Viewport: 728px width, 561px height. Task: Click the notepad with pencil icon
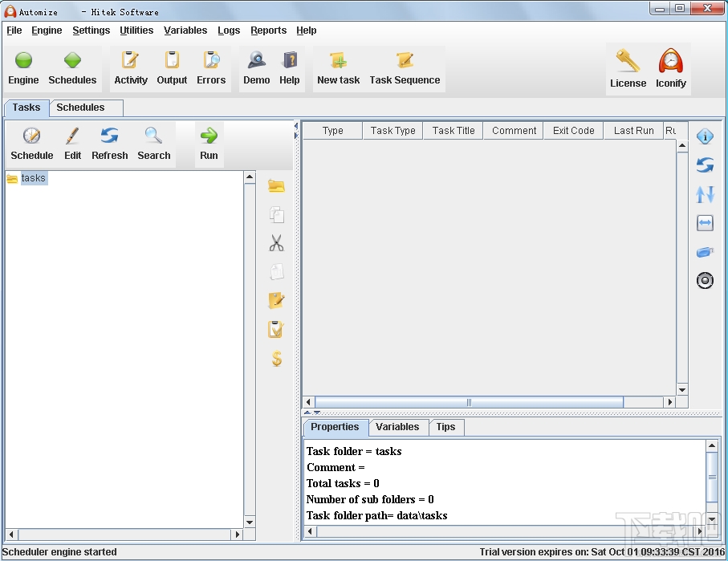(276, 300)
